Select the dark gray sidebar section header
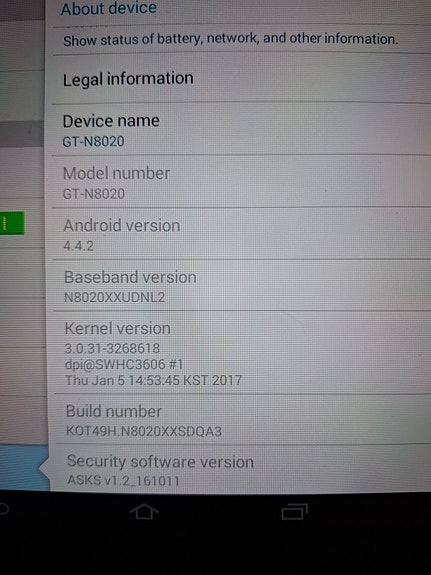The image size is (431, 575). click(22, 134)
